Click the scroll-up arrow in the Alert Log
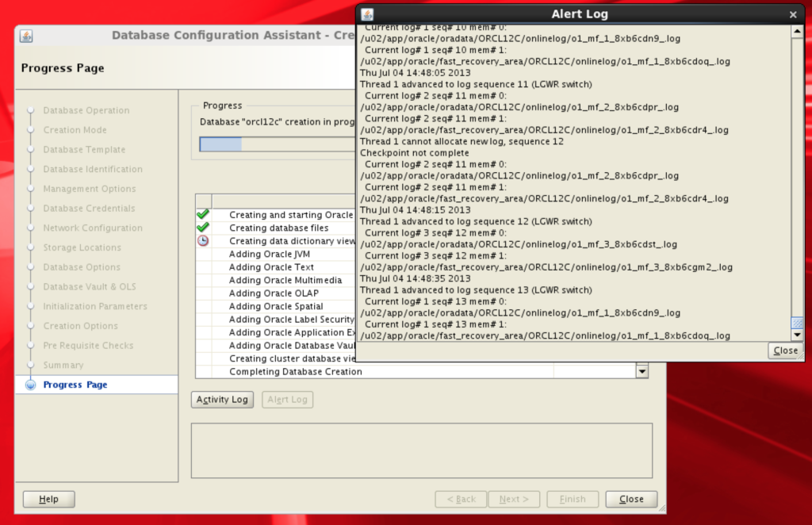Image resolution: width=812 pixels, height=525 pixels. (x=797, y=31)
